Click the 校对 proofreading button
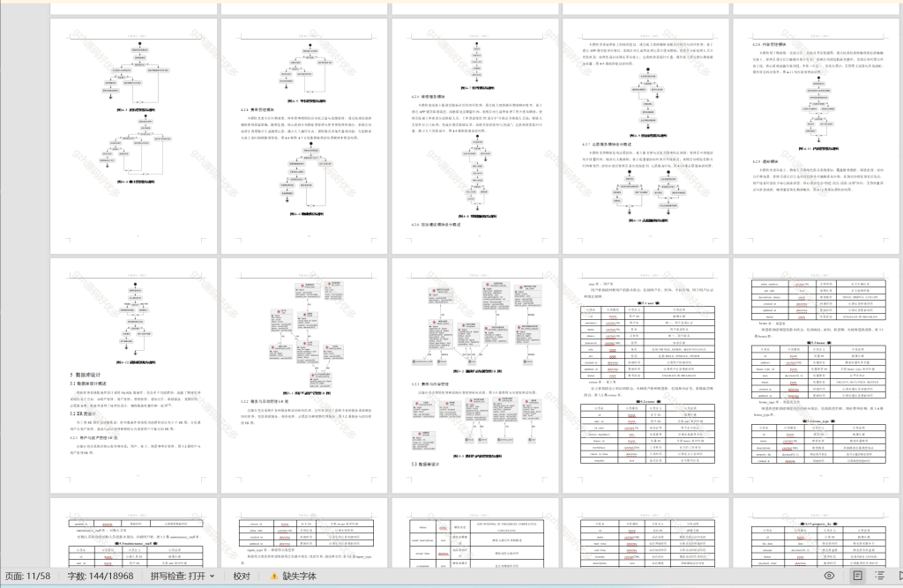 tap(242, 576)
